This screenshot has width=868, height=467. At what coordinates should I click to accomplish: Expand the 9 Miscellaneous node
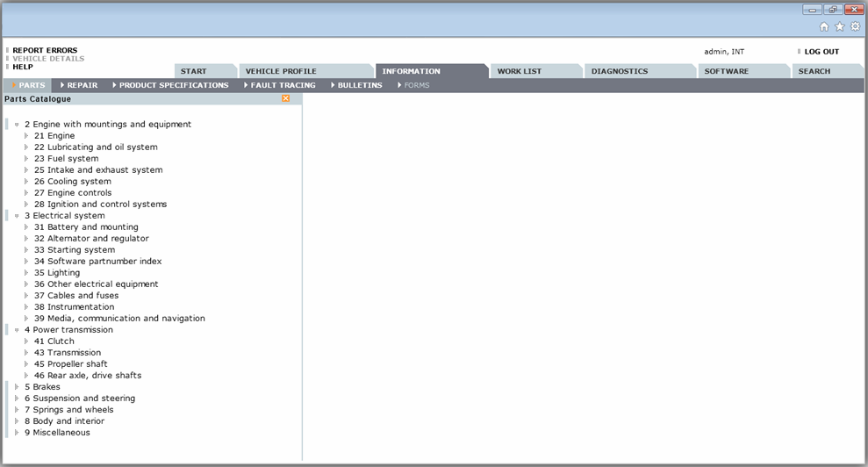[17, 433]
